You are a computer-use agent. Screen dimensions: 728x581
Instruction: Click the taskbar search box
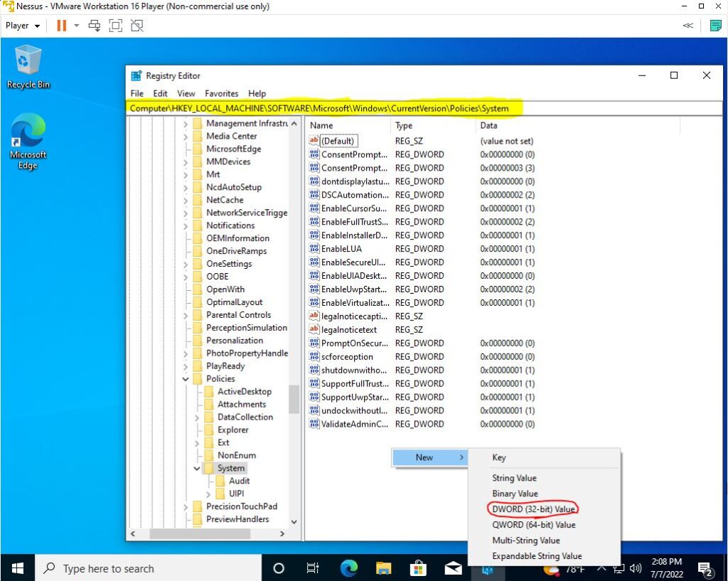(x=148, y=568)
